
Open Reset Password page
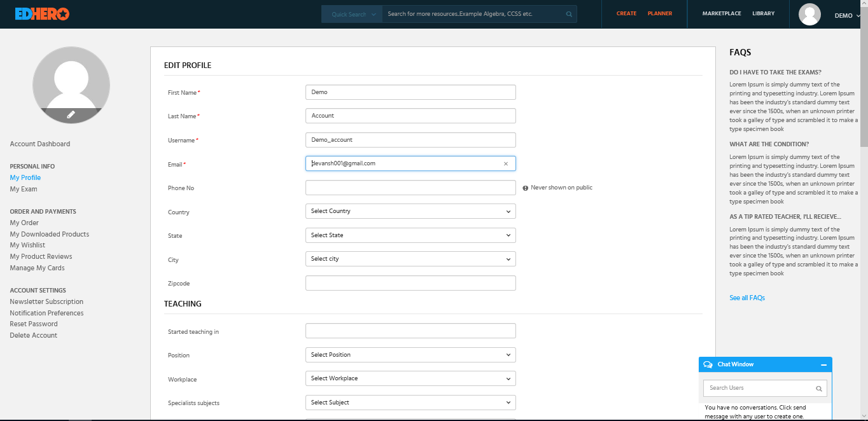[34, 324]
